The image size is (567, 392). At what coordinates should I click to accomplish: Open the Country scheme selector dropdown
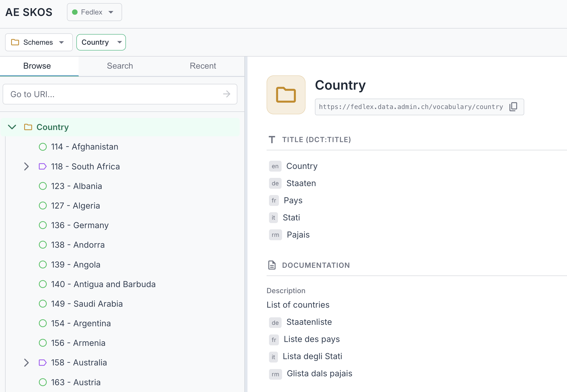[101, 42]
